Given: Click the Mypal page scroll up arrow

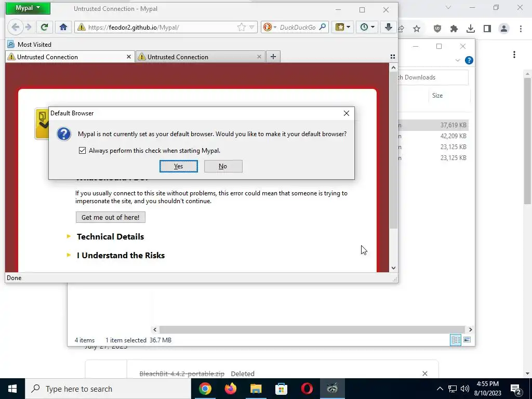Looking at the screenshot, I should [x=393, y=68].
